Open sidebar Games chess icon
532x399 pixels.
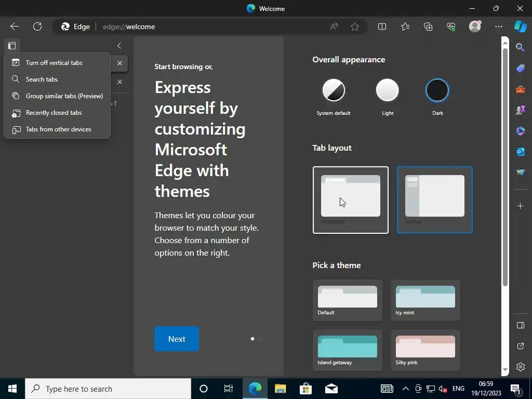(521, 110)
